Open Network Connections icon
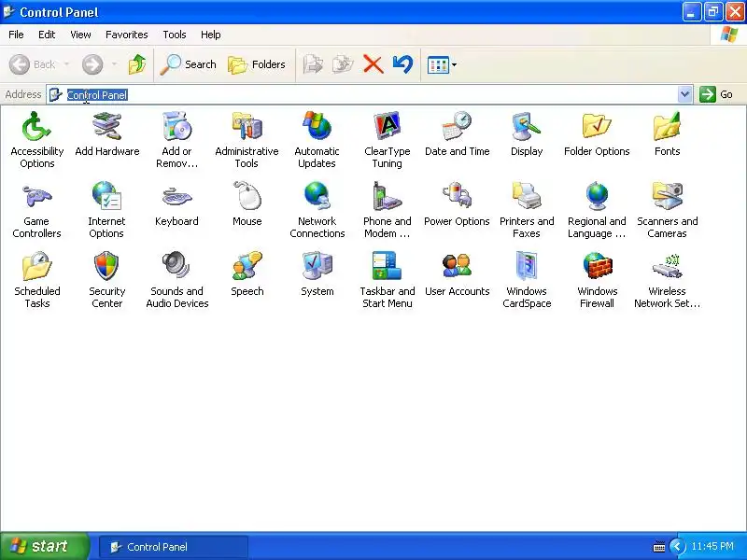The image size is (747, 560). (317, 196)
